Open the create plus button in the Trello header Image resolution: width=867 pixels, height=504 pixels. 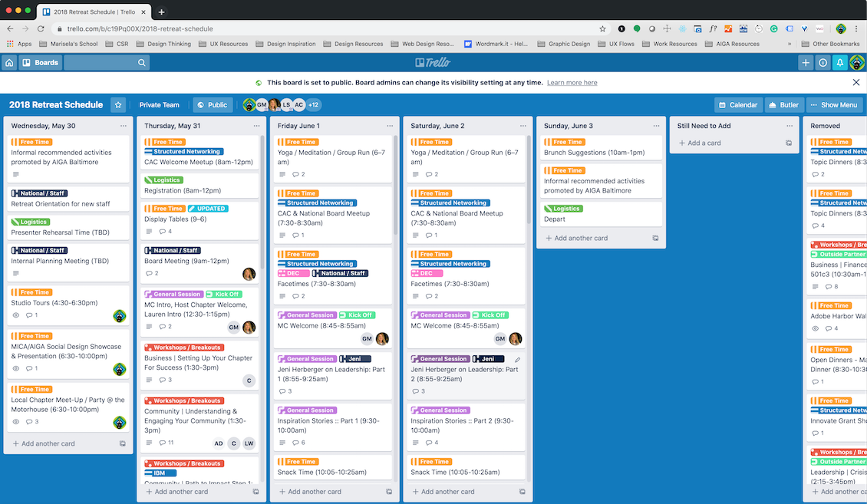tap(806, 62)
